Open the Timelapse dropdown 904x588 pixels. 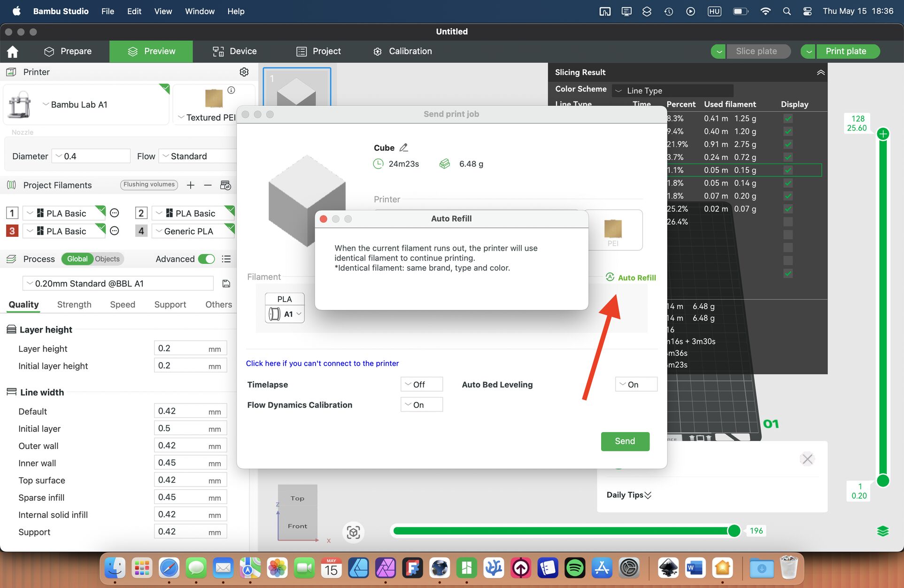pyautogui.click(x=421, y=384)
